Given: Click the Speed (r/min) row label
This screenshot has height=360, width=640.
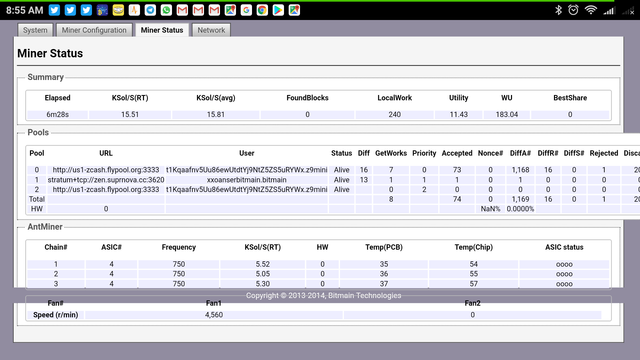Looking at the screenshot, I should 56,315.
